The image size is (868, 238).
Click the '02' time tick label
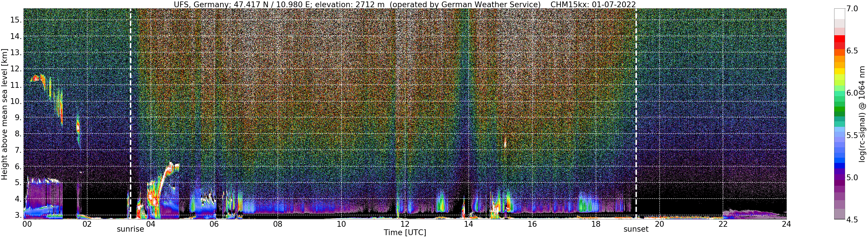(x=87, y=224)
